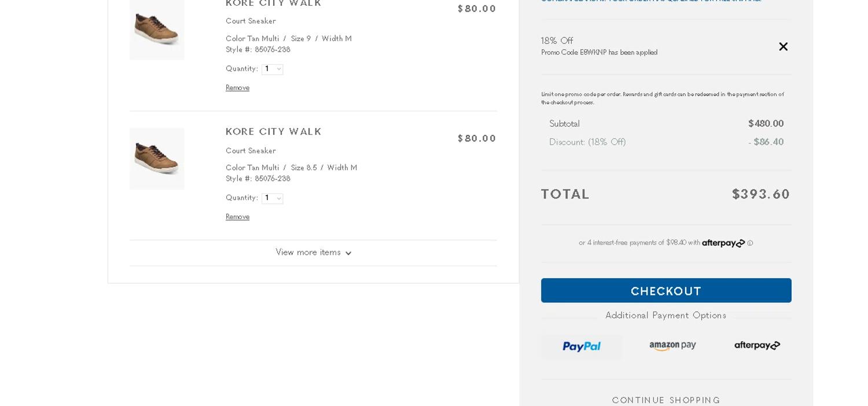Expand View more items
The image size is (868, 406).
pos(313,253)
